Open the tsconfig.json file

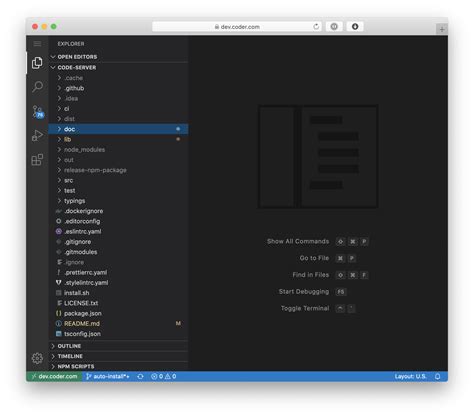click(119, 334)
